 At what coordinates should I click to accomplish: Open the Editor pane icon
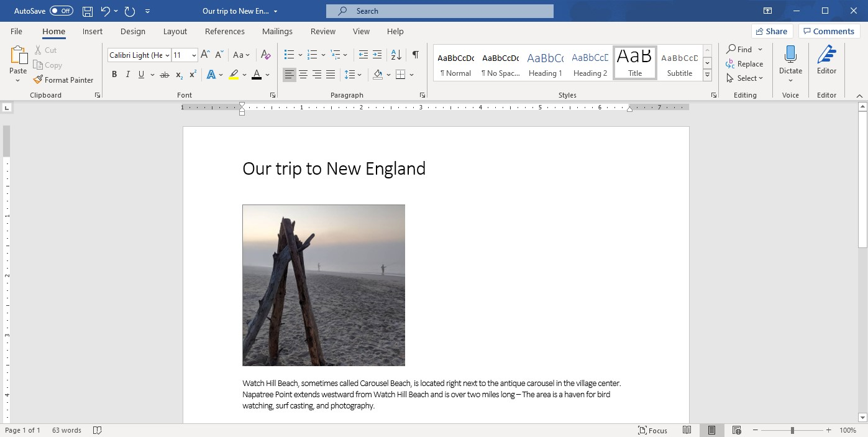[x=826, y=55]
